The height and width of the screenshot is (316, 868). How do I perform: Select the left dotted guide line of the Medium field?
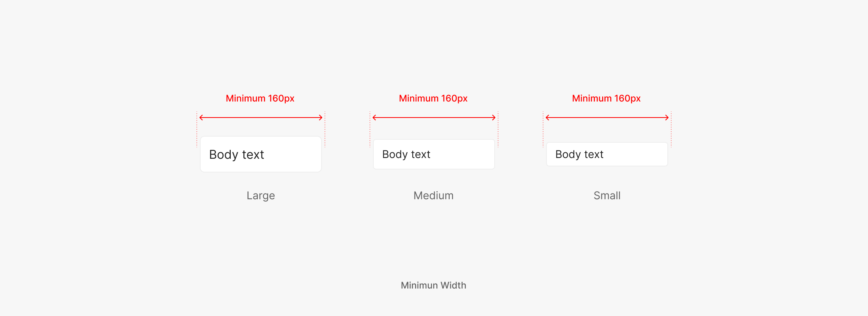point(370,129)
